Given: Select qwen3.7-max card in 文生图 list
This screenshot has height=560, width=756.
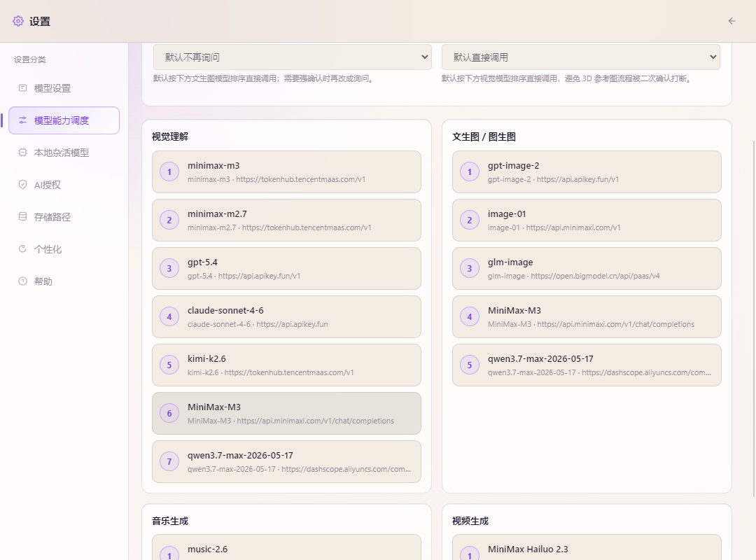Looking at the screenshot, I should (x=587, y=365).
